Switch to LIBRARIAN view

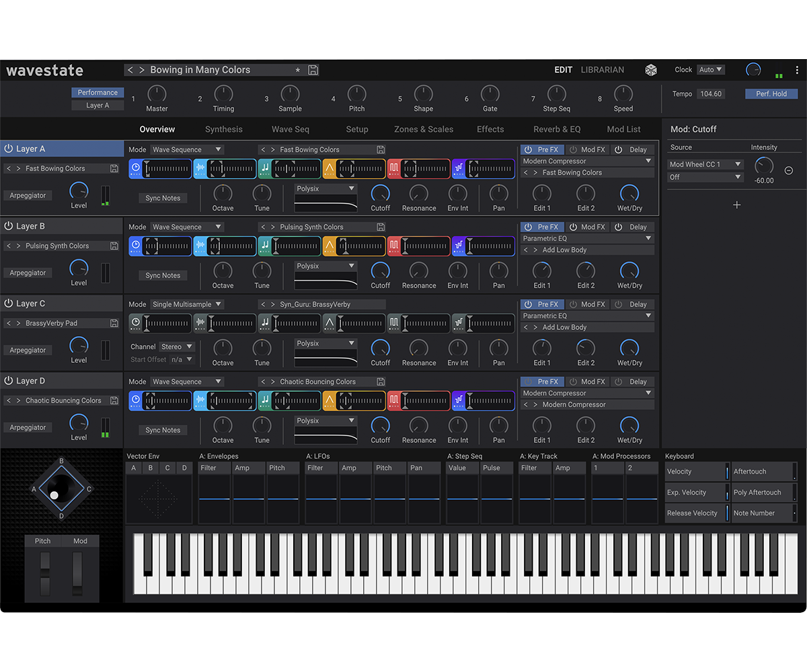[x=603, y=70]
